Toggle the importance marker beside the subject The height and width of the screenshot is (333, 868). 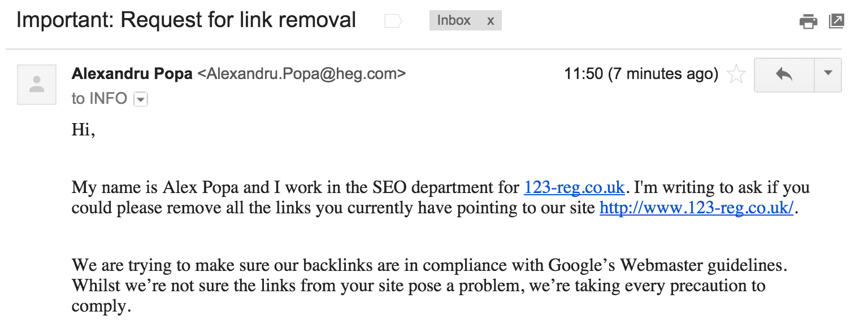pos(393,21)
